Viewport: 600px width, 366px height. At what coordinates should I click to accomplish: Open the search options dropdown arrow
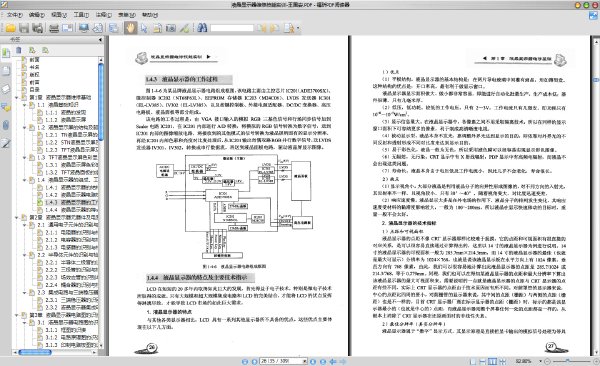coord(298,28)
